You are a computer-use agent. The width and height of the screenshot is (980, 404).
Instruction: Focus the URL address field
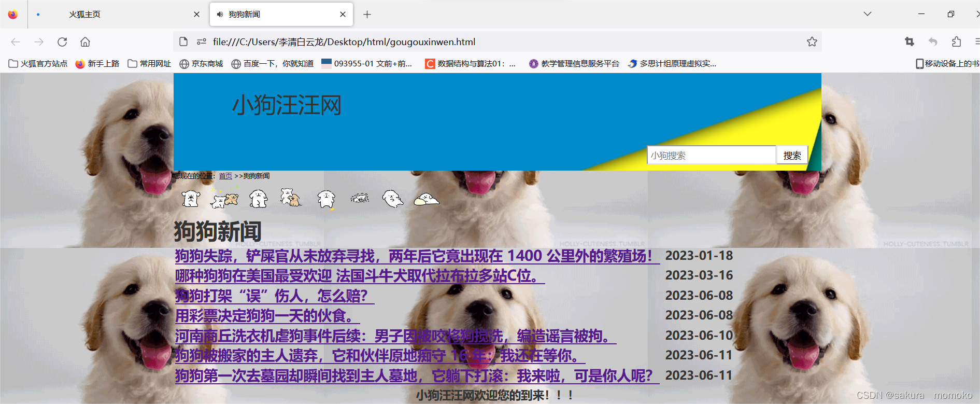[498, 41]
